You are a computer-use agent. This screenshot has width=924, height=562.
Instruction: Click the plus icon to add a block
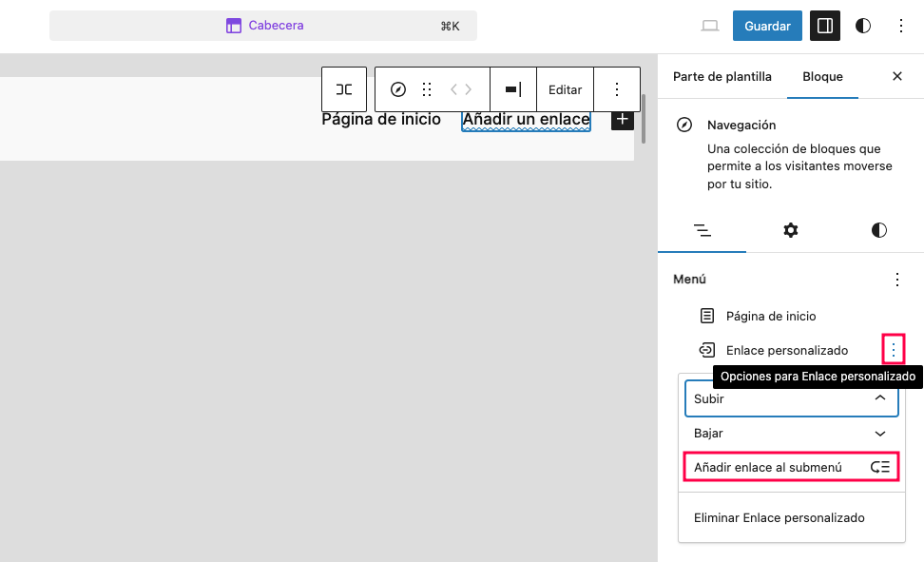click(x=622, y=119)
